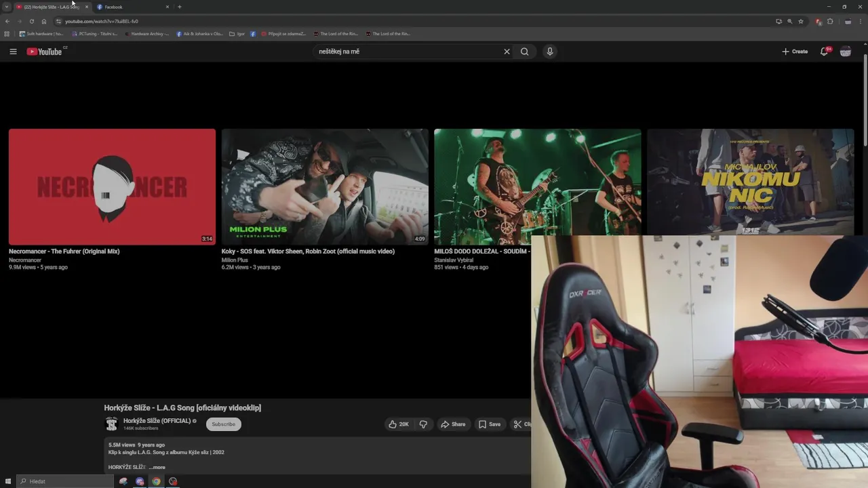
Task: Open the Připojit se zdarma bookmark
Action: [284, 33]
